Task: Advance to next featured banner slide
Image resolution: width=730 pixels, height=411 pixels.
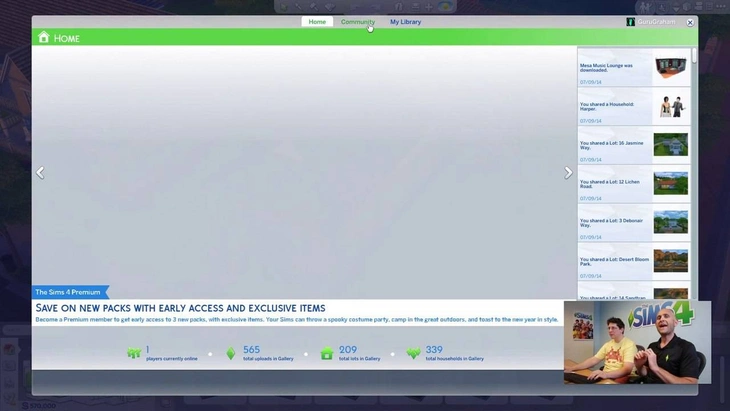Action: [568, 172]
